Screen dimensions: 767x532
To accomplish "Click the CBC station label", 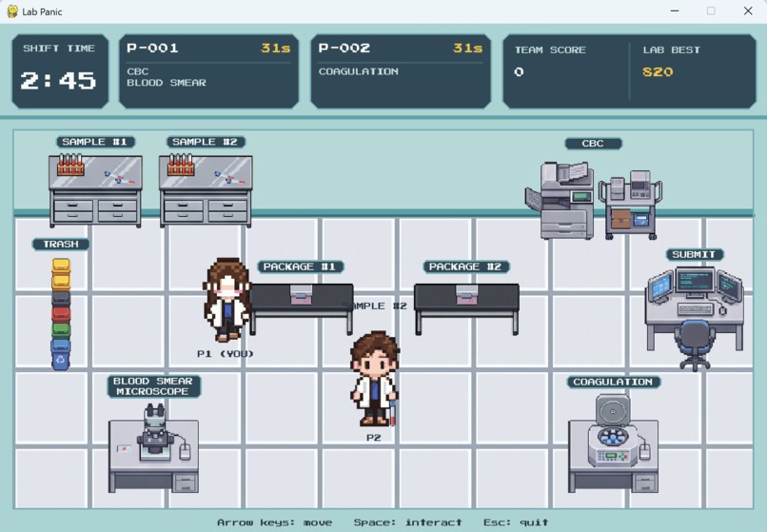I will point(594,144).
